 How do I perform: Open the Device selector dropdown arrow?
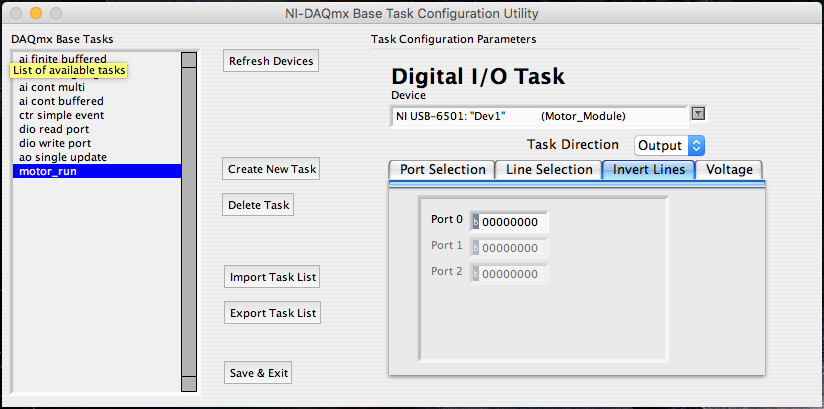pos(698,113)
